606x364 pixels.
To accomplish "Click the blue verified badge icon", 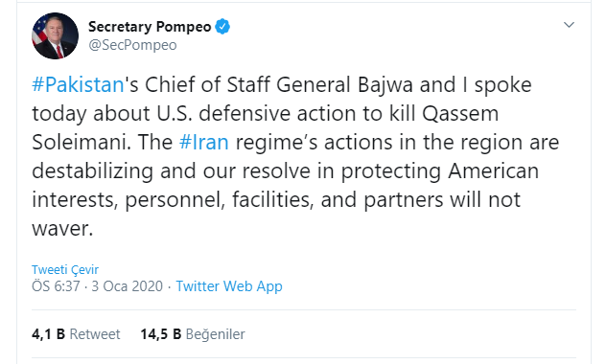I will tap(222, 27).
